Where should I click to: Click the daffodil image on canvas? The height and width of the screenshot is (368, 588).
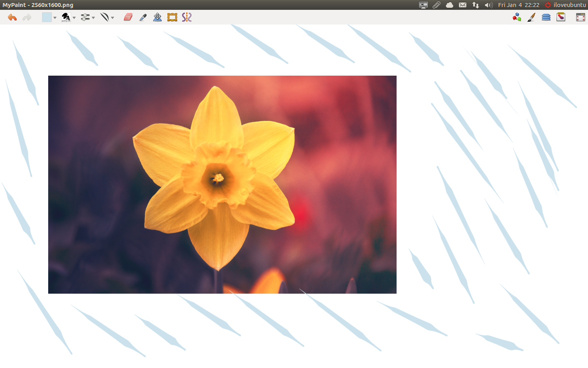pyautogui.click(x=222, y=184)
